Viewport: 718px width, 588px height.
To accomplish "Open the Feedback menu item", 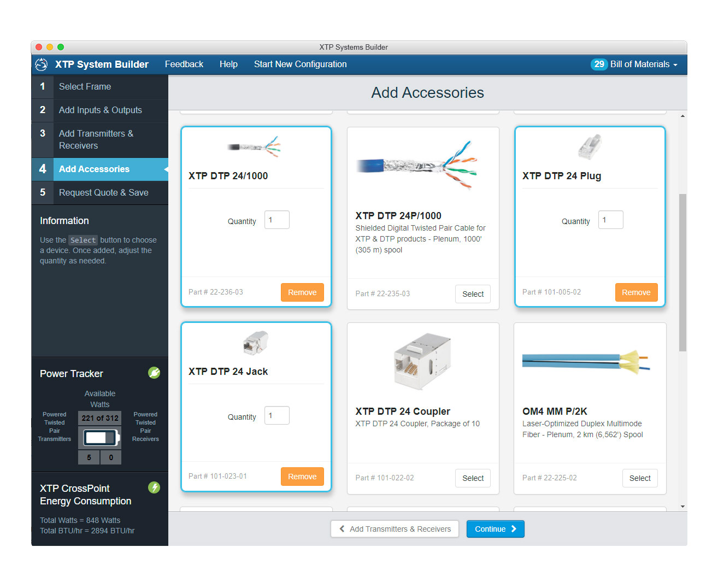I will pyautogui.click(x=184, y=64).
